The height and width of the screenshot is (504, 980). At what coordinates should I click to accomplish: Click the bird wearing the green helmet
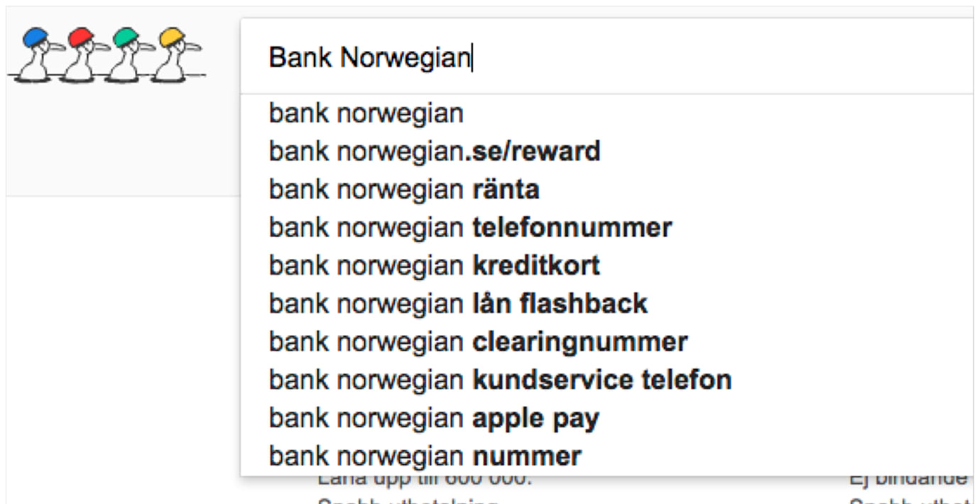[x=125, y=54]
